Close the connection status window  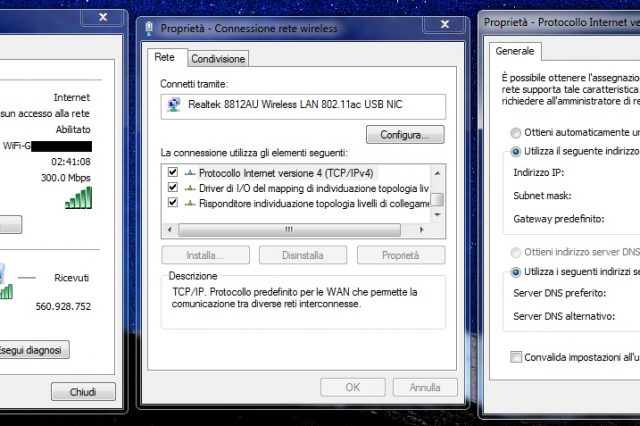pyautogui.click(x=103, y=17)
